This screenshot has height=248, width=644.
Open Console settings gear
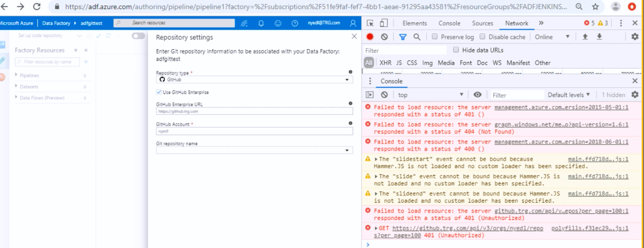click(635, 95)
